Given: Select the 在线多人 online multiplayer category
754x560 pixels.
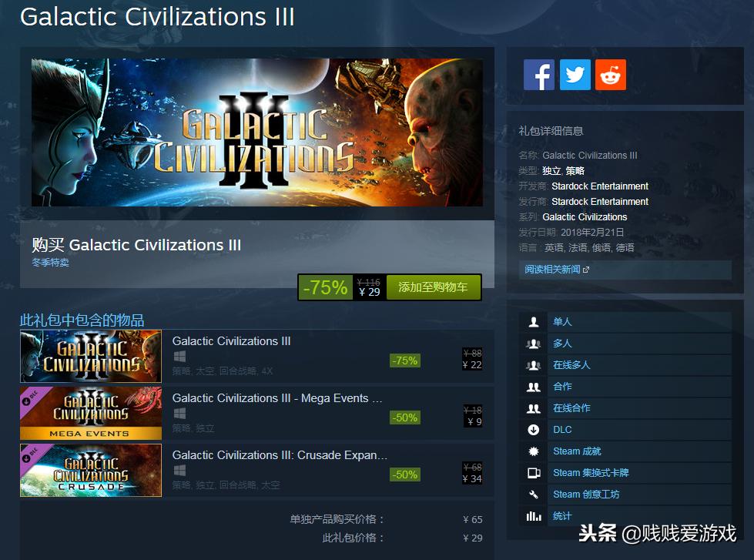Looking at the screenshot, I should [x=571, y=364].
